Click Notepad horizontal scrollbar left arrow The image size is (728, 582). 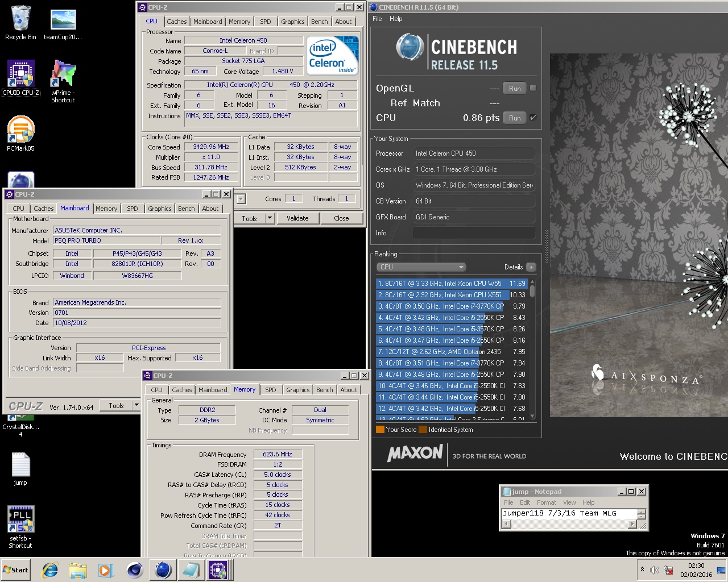coord(505,524)
